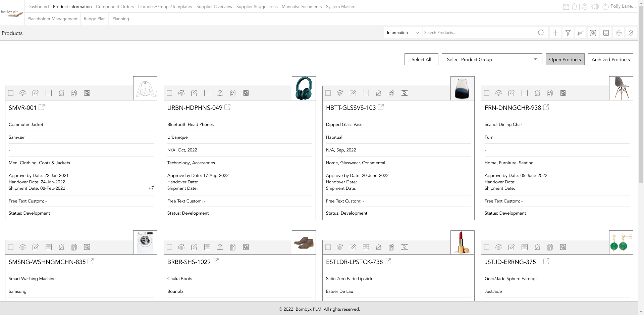This screenshot has height=315, width=644.
Task: Copy document icon on ESTLDR-LPSTCK-738 card
Action: pyautogui.click(x=391, y=247)
